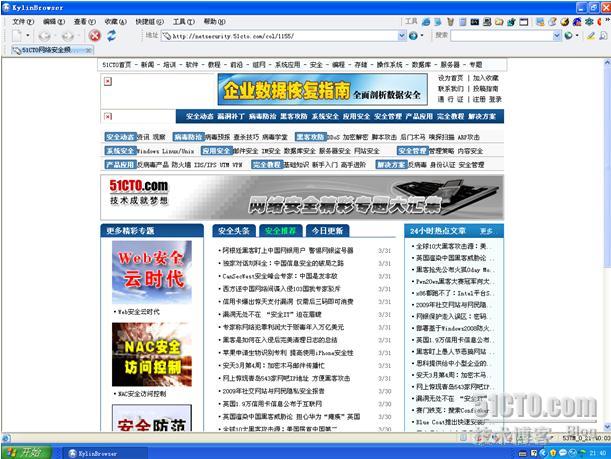Open the New page dropdown arrow
Screen dimensions: 611x459
(x=28, y=36)
